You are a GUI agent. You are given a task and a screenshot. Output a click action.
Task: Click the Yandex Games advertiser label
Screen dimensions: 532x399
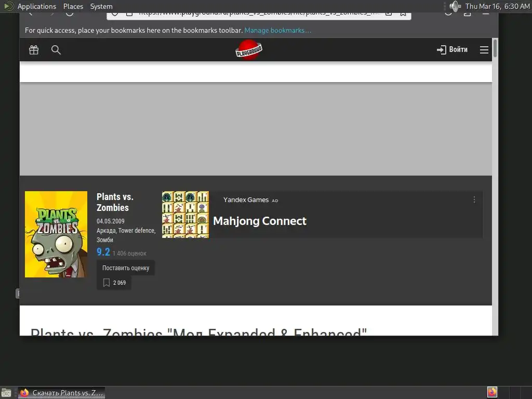[x=246, y=200]
